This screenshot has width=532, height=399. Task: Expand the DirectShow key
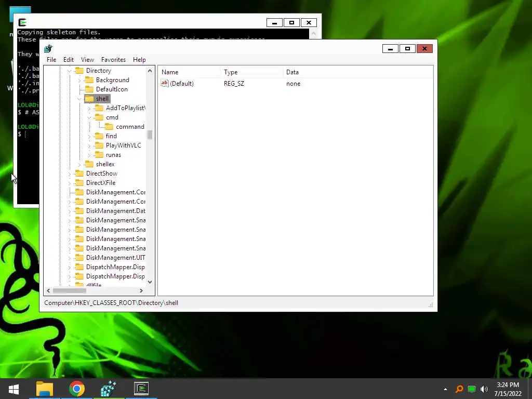click(x=69, y=174)
